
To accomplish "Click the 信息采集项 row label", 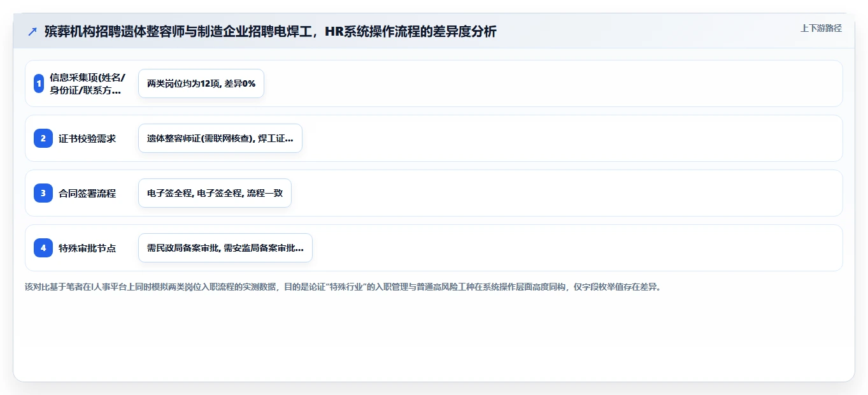I will tap(87, 83).
